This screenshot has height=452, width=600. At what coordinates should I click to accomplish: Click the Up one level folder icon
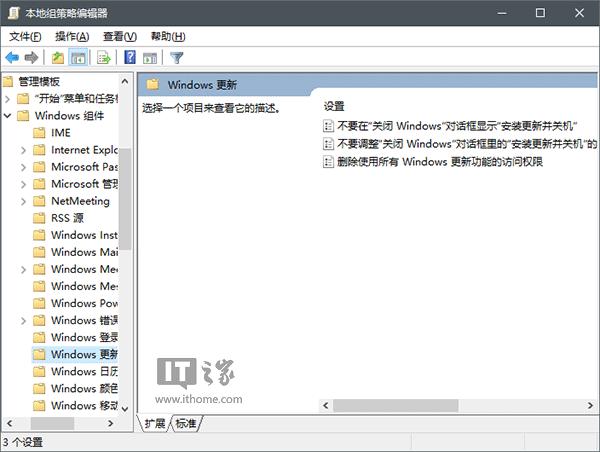coord(58,57)
